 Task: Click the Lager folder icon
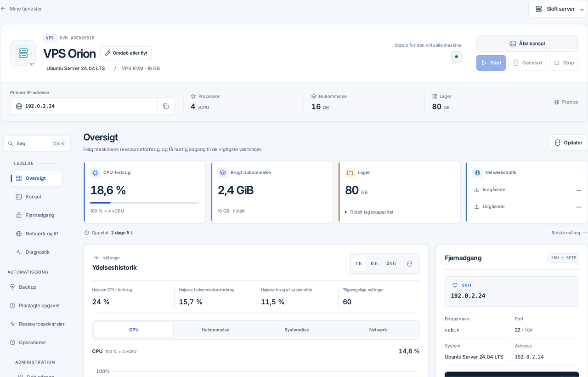[350, 172]
